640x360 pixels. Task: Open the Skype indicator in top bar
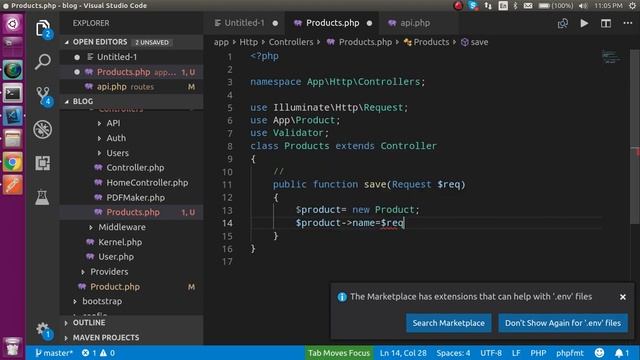pyautogui.click(x=473, y=6)
